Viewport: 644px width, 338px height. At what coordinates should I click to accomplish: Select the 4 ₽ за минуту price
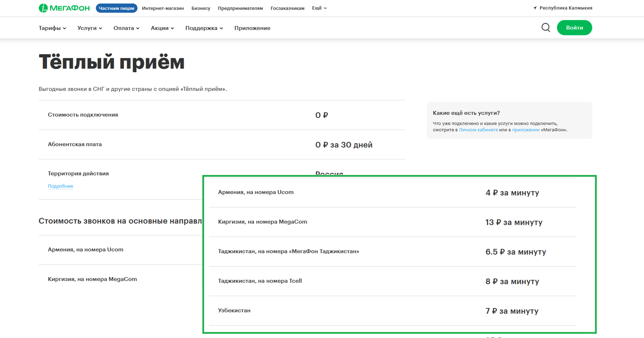coord(512,193)
